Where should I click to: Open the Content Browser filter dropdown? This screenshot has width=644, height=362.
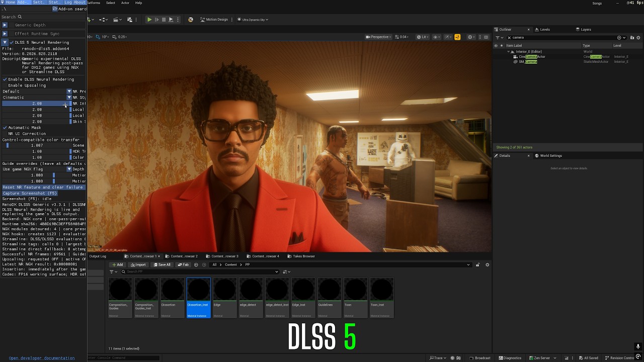pos(113,272)
